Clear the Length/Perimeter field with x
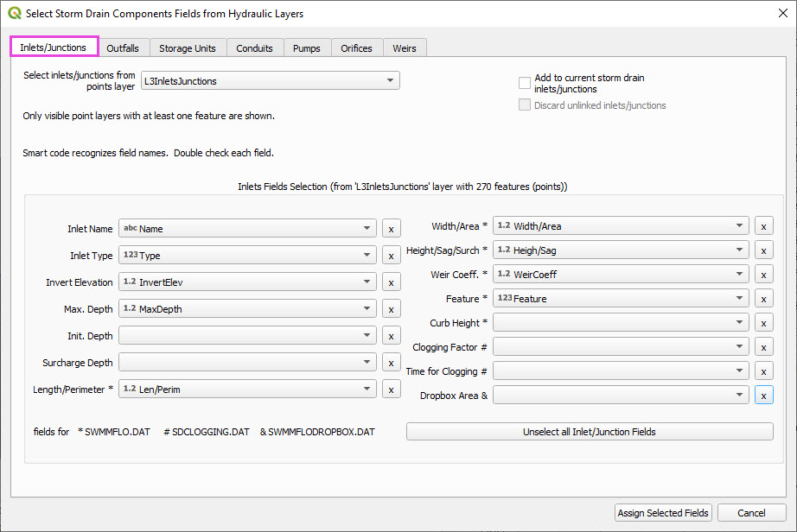 point(391,389)
